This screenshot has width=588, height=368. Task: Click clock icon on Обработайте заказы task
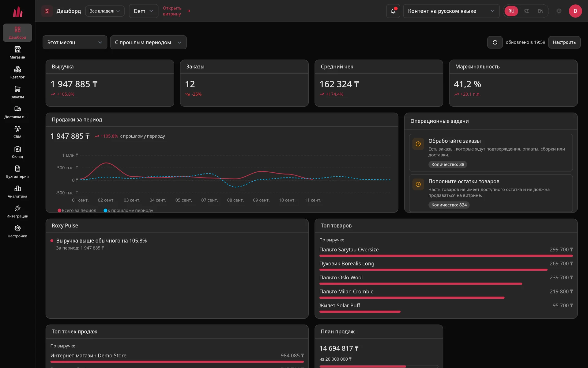418,144
